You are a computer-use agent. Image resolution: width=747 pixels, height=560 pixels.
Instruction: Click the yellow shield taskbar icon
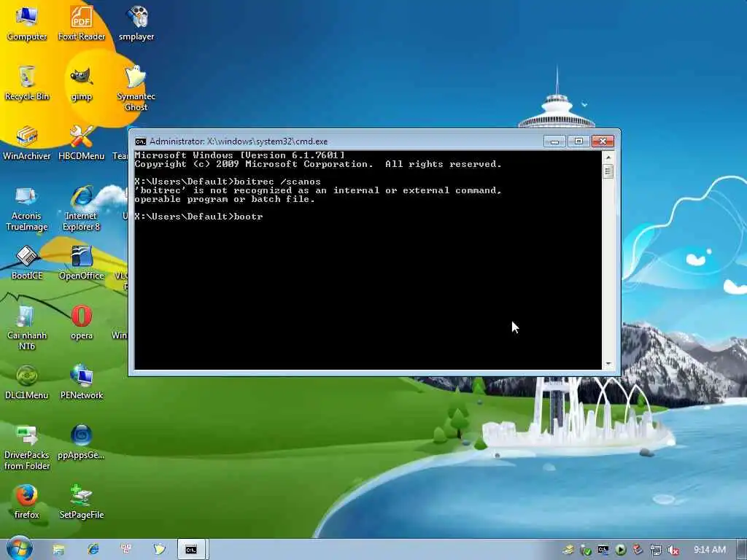click(159, 550)
